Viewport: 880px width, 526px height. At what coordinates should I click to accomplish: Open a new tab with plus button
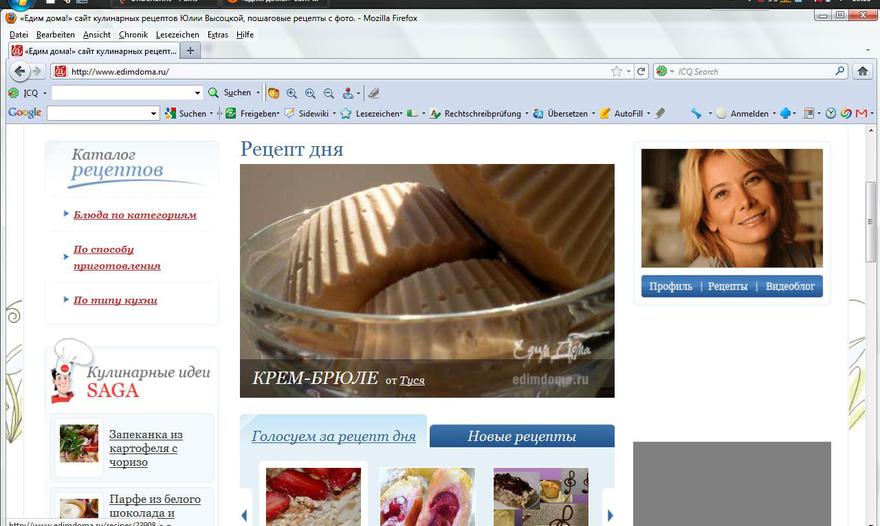[191, 51]
